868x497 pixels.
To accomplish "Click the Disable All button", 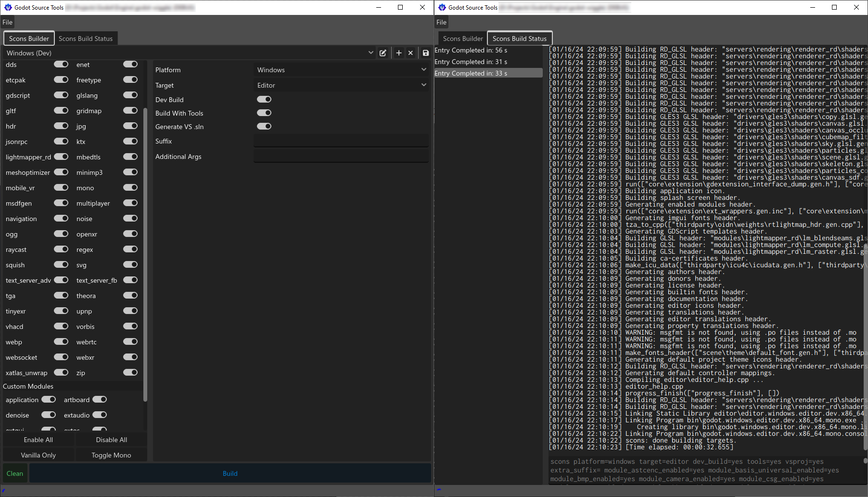I will (112, 440).
